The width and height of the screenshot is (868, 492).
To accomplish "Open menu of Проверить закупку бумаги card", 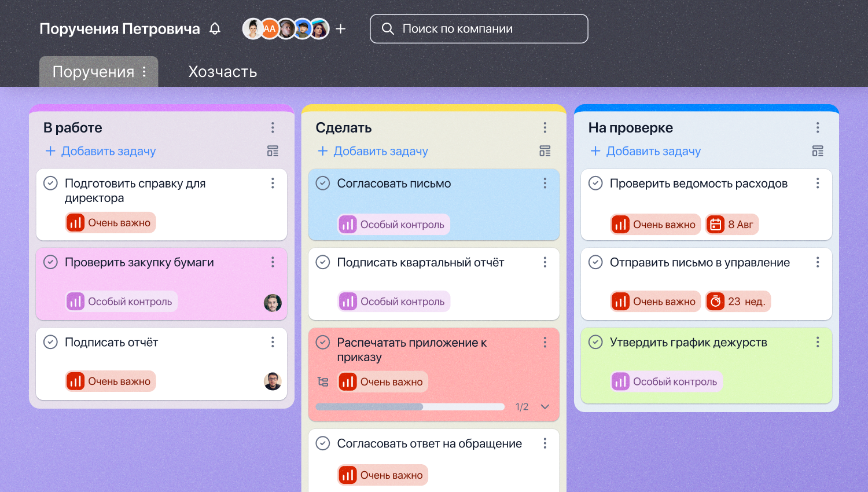I will tap(273, 262).
